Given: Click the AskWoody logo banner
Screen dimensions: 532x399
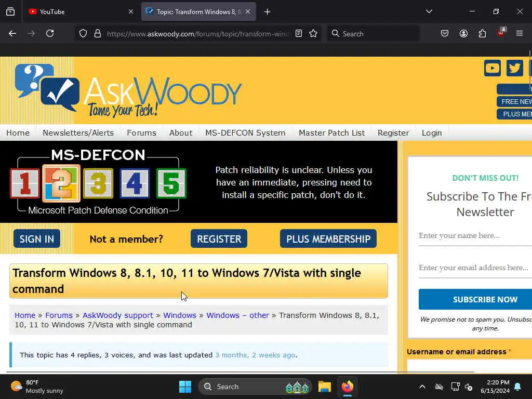Looking at the screenshot, I should 128,90.
